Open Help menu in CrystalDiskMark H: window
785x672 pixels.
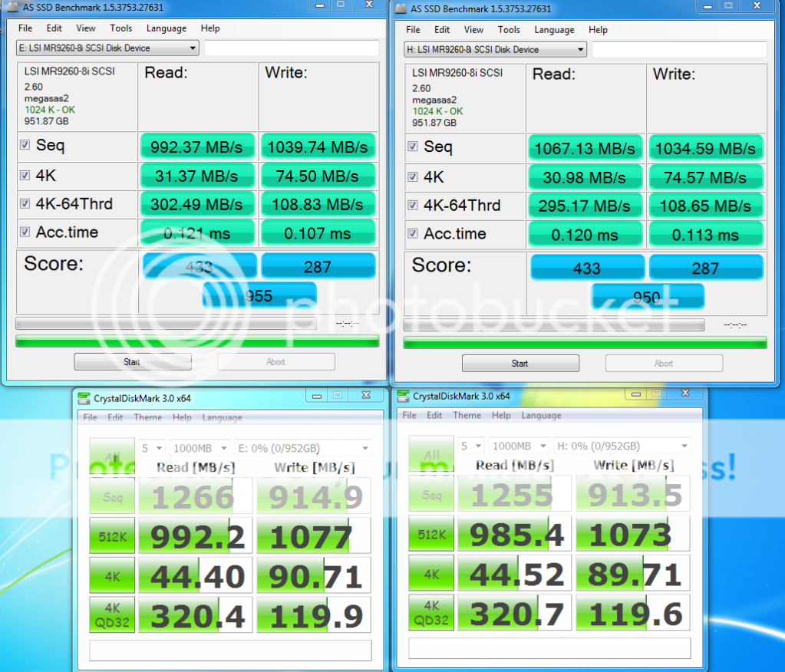(501, 415)
